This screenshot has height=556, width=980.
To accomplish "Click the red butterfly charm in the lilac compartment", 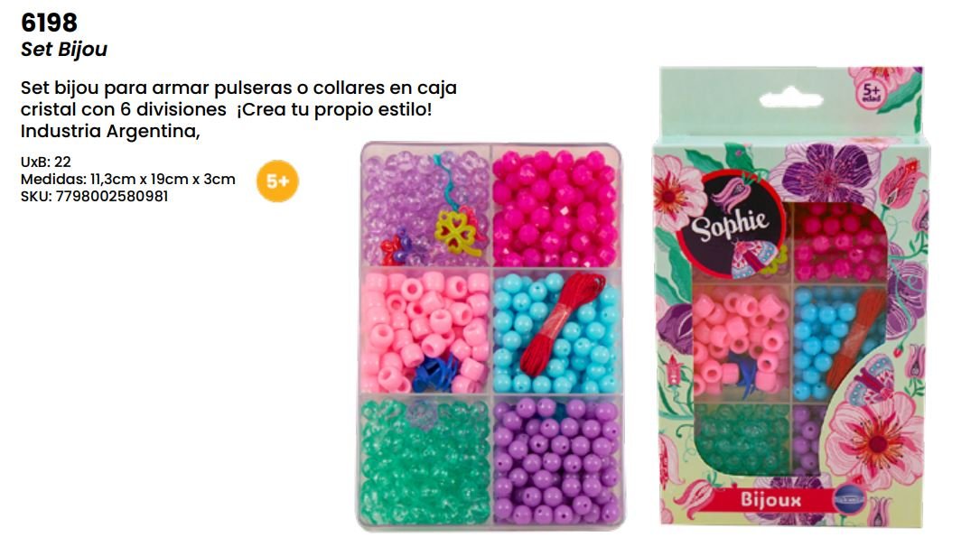I will [x=397, y=247].
